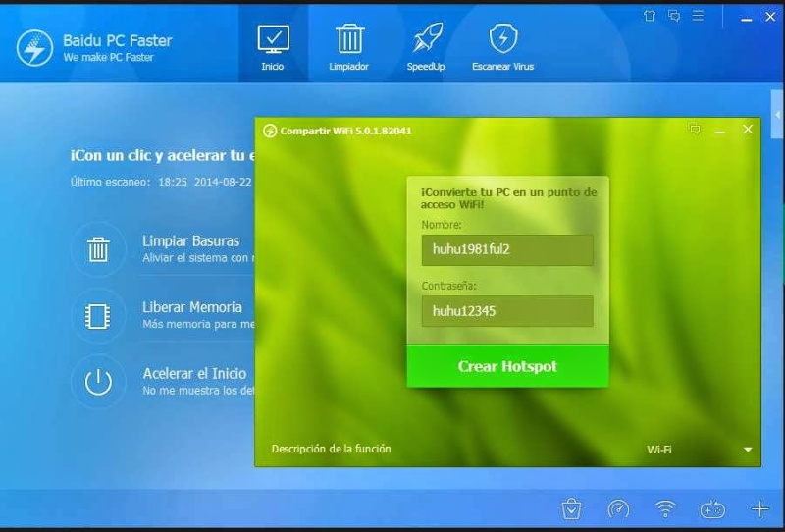Click the Liberar Memoria chip icon
This screenshot has height=532, width=785.
click(98, 316)
